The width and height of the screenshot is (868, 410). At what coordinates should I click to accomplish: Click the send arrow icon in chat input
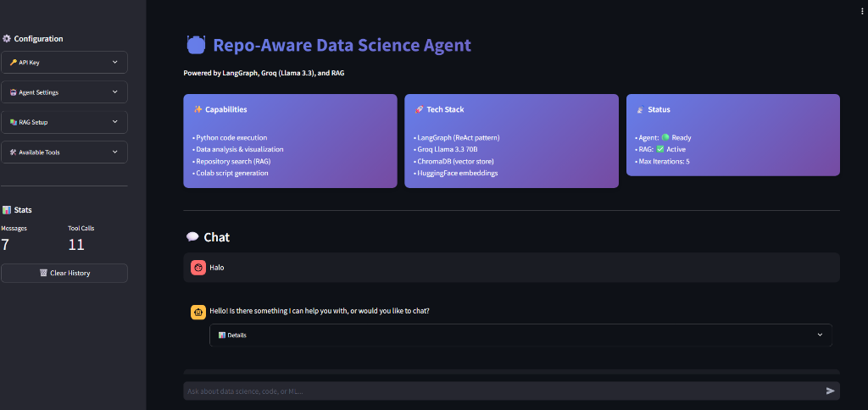point(830,391)
